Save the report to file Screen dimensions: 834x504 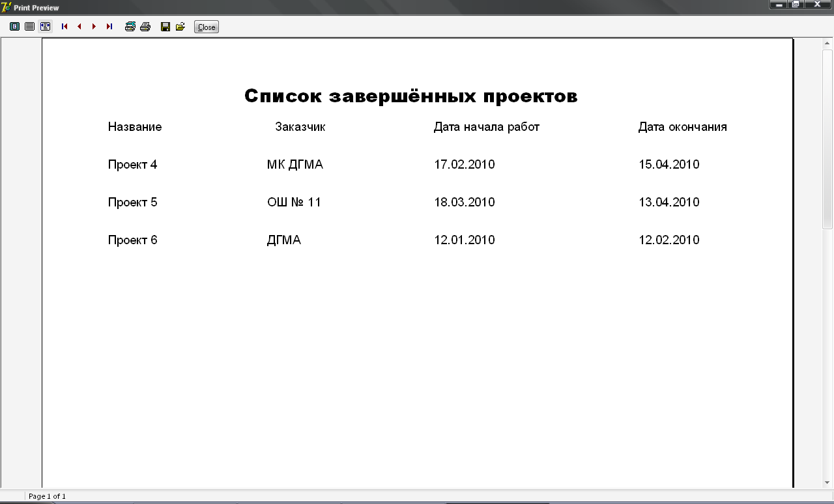(x=165, y=27)
